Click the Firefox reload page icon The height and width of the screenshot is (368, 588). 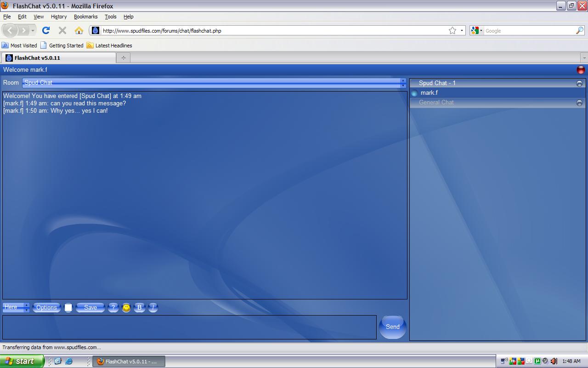[45, 30]
